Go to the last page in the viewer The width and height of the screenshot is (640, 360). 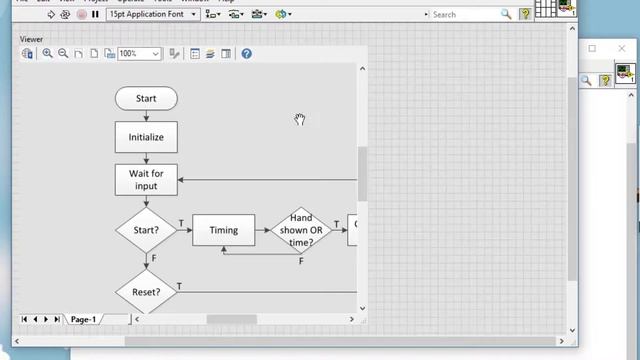pos(57,319)
